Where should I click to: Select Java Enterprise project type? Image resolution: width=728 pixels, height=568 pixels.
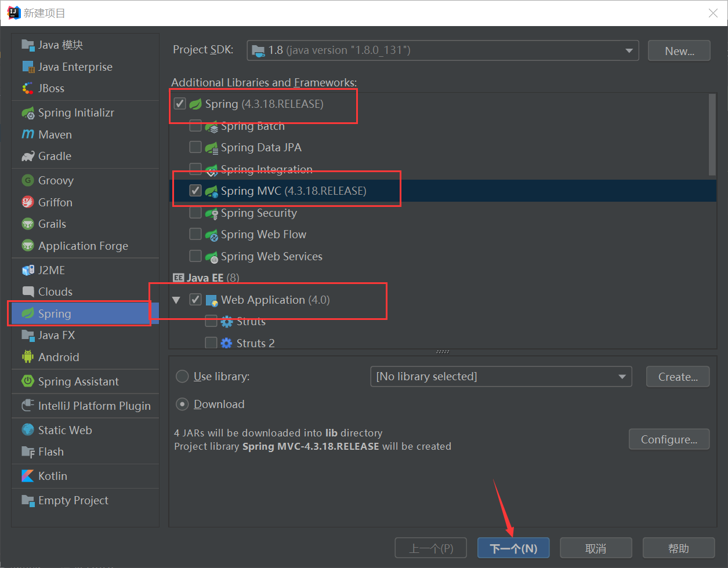click(85, 67)
